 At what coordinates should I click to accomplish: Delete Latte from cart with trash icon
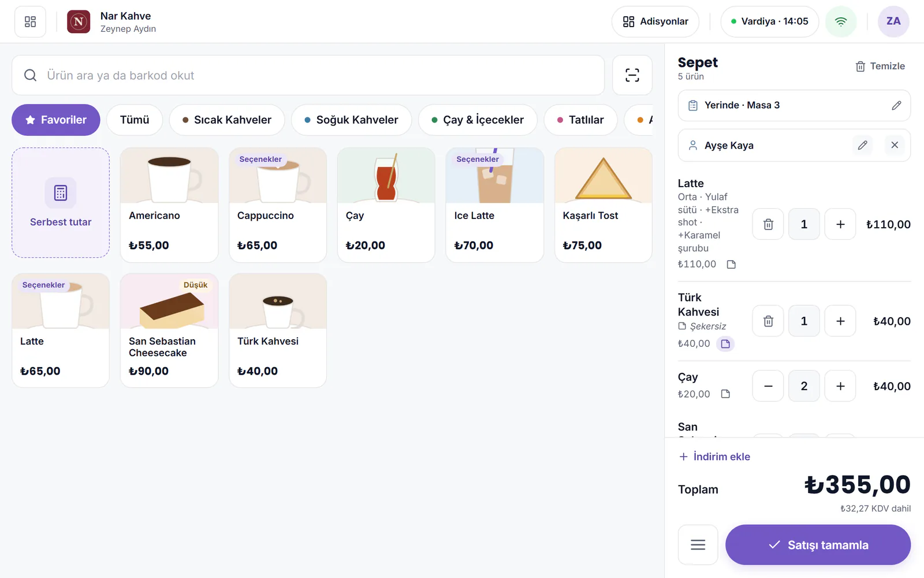pyautogui.click(x=768, y=224)
